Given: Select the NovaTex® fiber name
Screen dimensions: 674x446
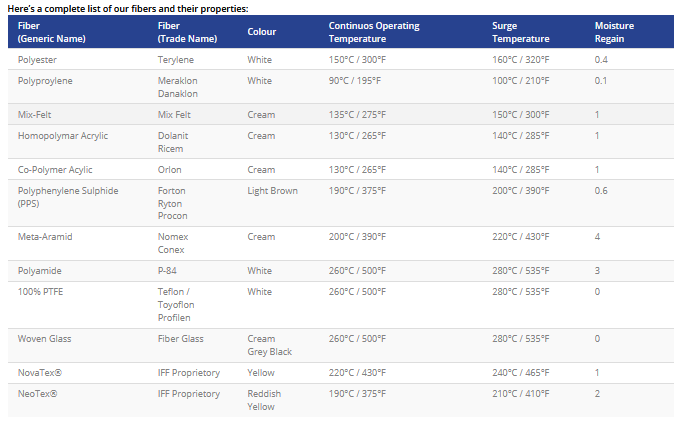Looking at the screenshot, I should pos(38,373).
